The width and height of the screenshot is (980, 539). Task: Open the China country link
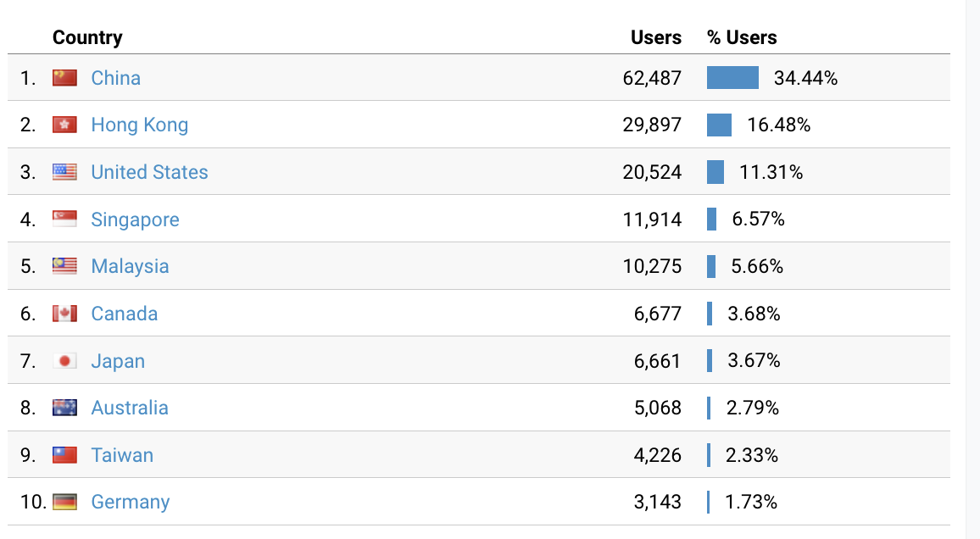pyautogui.click(x=116, y=78)
